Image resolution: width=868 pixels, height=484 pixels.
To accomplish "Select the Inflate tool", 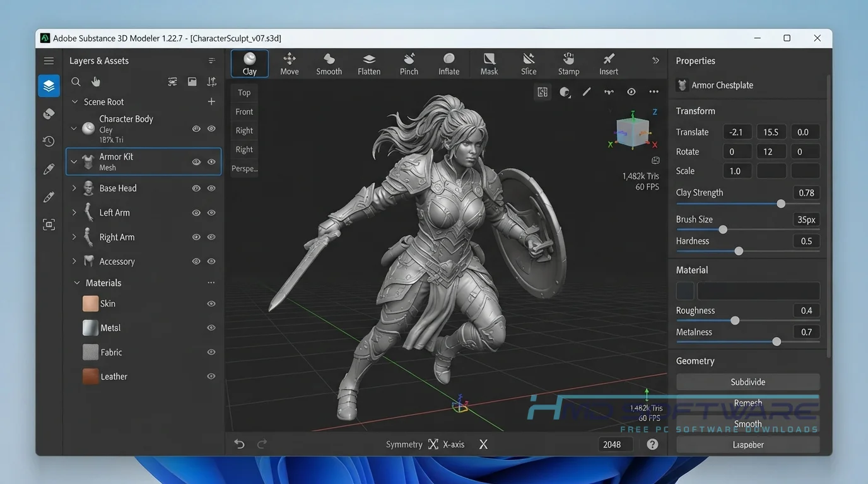I will (x=449, y=64).
